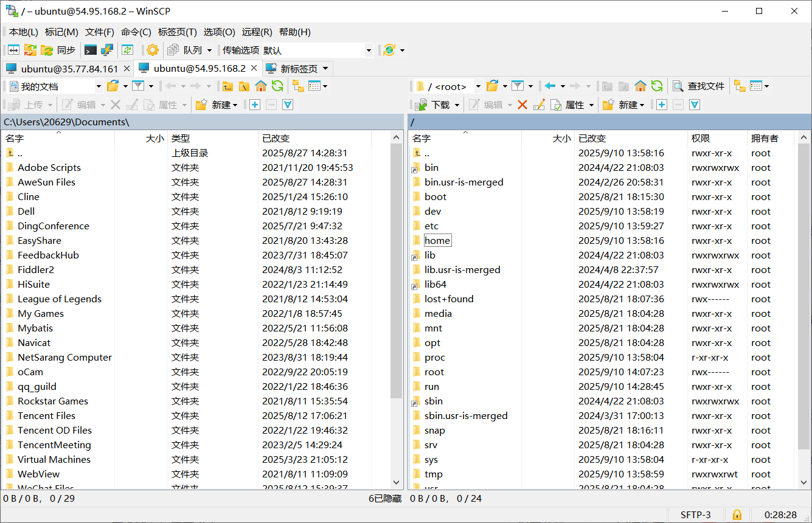Open the 传输选项 默认 transfer settings combo box
The image size is (812, 523).
(316, 50)
